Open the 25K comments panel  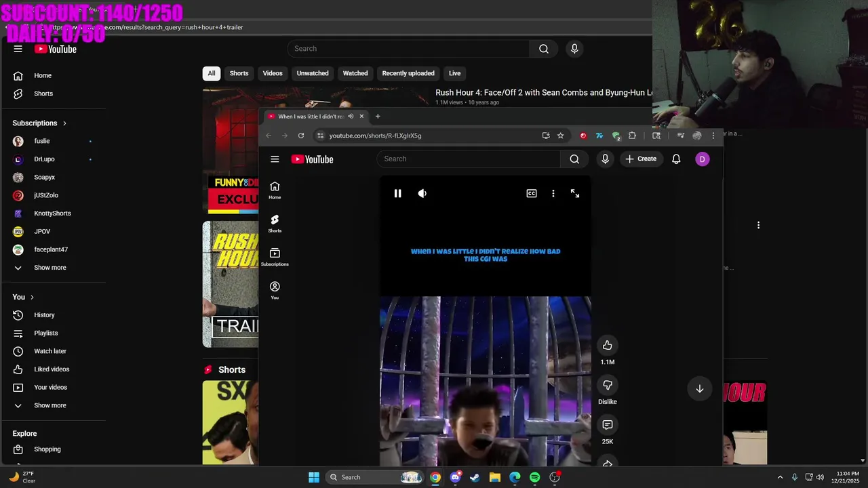coord(608,425)
